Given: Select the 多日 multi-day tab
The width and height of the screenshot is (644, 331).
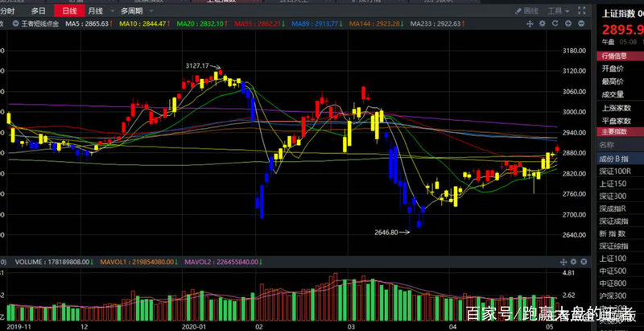Looking at the screenshot, I should pyautogui.click(x=38, y=12).
